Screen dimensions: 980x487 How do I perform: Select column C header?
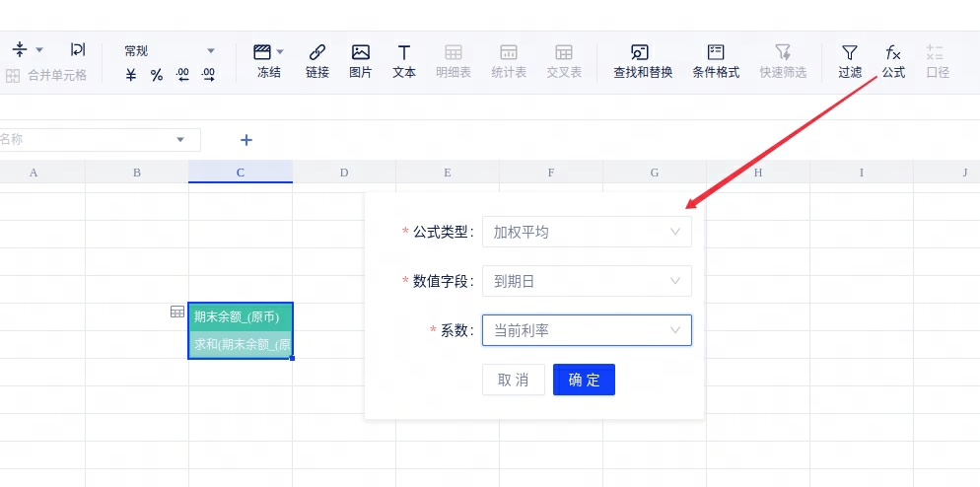pos(241,173)
